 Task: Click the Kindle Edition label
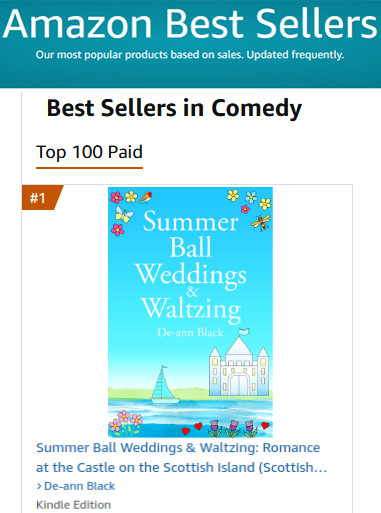(73, 505)
